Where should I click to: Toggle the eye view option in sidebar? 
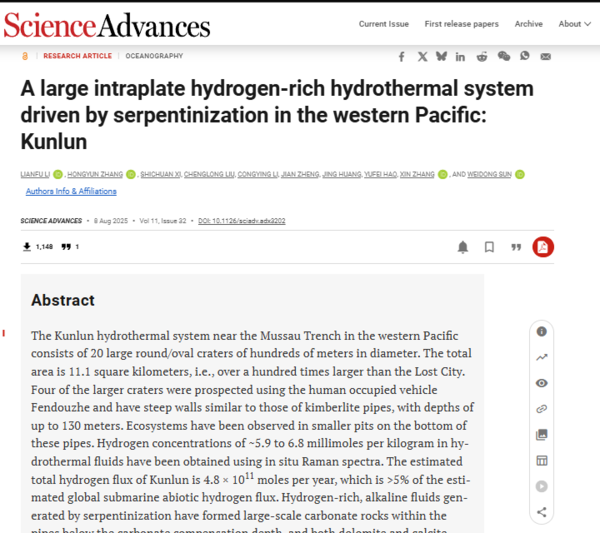(x=542, y=383)
